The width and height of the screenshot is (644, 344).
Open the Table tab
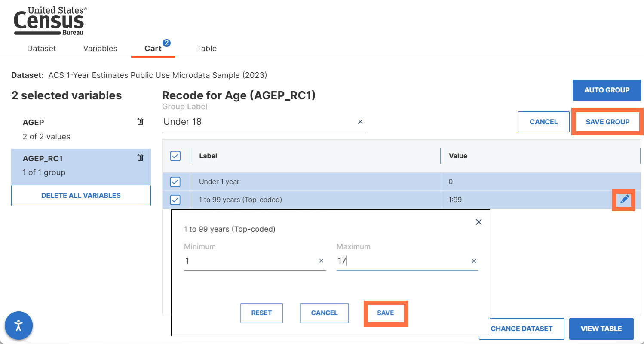click(x=206, y=49)
